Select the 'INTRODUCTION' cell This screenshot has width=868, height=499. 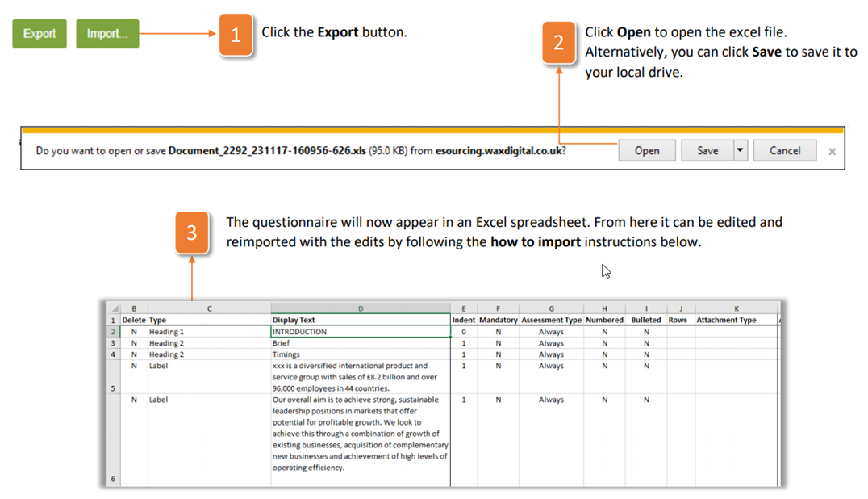(x=361, y=332)
